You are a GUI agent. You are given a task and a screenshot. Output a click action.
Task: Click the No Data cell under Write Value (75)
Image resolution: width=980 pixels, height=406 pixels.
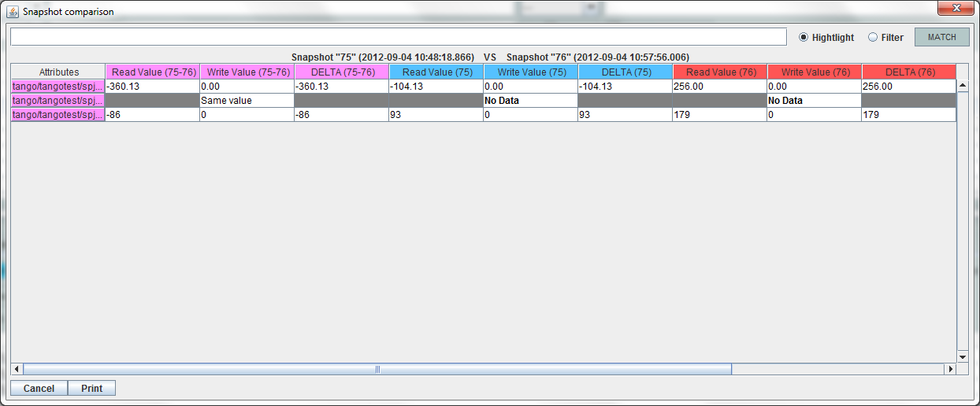pos(531,101)
